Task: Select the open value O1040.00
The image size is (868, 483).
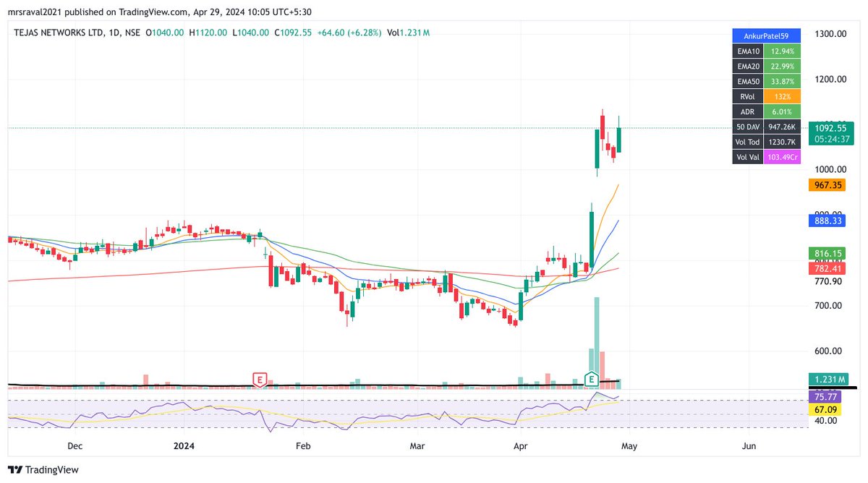Action: click(x=165, y=33)
